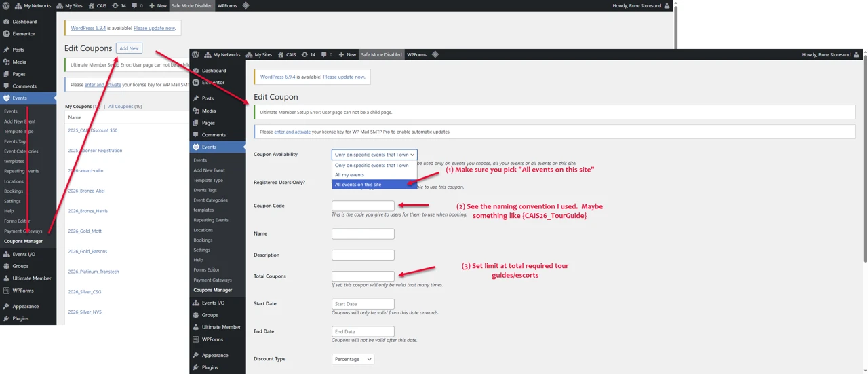The width and height of the screenshot is (868, 374).
Task: Choose option Only on specific events that I own
Action: (x=374, y=165)
